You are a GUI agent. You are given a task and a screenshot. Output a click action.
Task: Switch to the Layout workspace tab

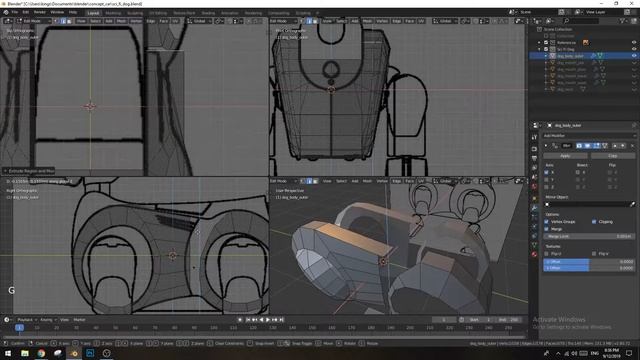click(x=93, y=13)
